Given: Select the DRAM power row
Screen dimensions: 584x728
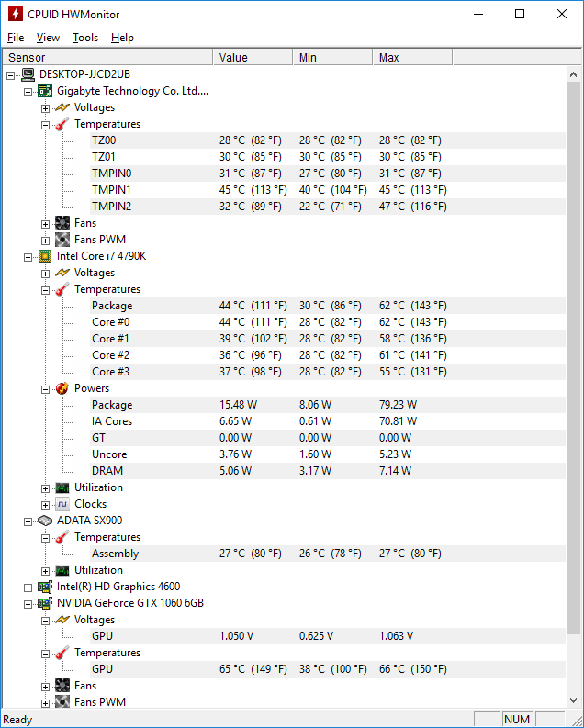Looking at the screenshot, I should tap(328, 471).
